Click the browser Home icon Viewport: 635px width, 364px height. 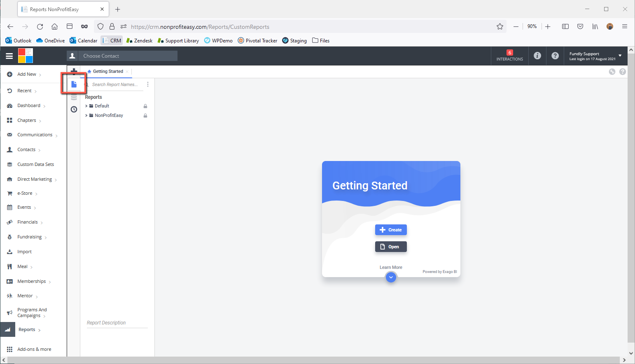(54, 27)
